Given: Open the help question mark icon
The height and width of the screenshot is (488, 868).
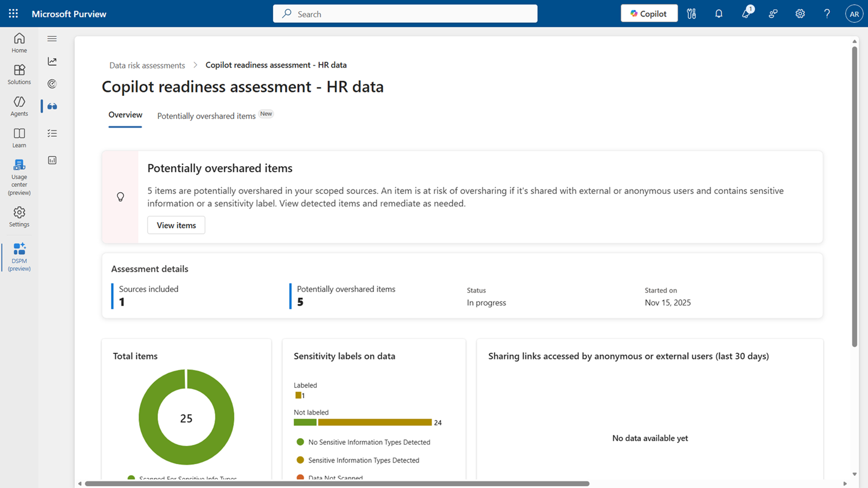Looking at the screenshot, I should tap(827, 14).
